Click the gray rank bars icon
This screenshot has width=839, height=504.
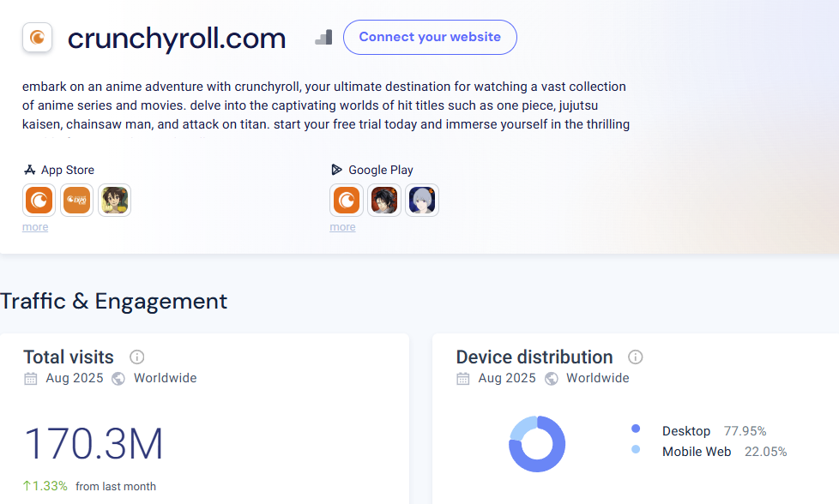pyautogui.click(x=323, y=37)
